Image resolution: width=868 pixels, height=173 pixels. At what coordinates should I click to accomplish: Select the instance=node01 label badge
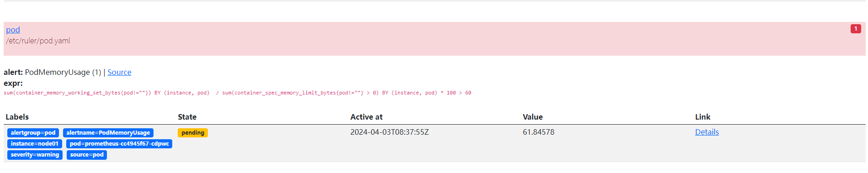(x=35, y=144)
